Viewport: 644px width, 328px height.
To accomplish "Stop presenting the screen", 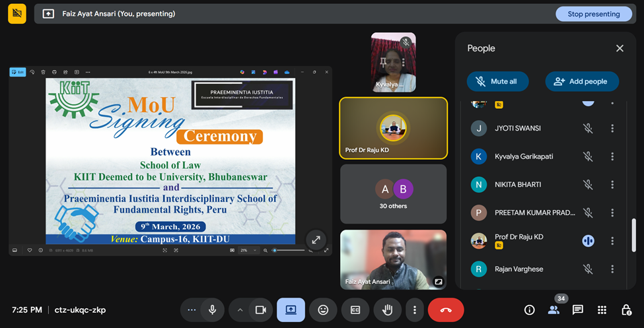I will click(x=594, y=14).
